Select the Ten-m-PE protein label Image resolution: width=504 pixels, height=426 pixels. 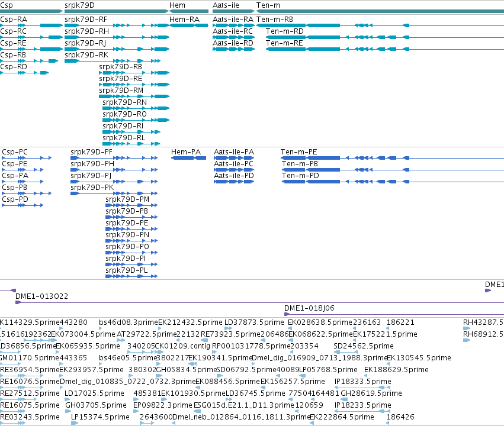pos(299,152)
